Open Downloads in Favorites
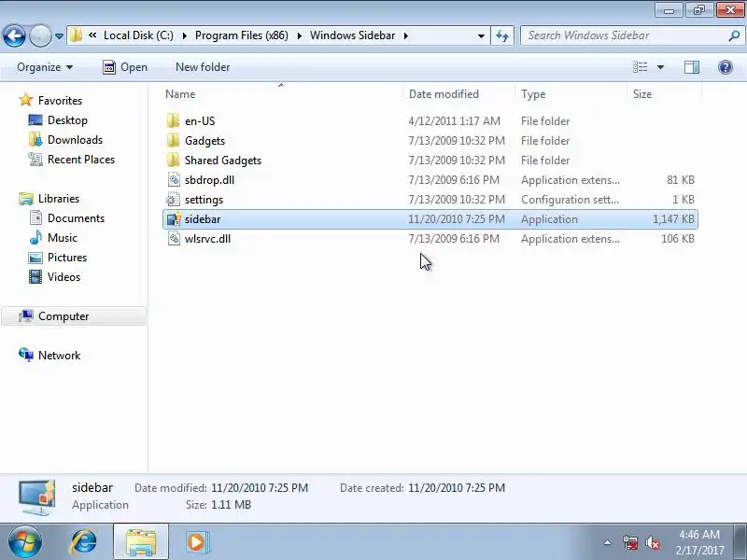The width and height of the screenshot is (747, 560). coord(75,139)
